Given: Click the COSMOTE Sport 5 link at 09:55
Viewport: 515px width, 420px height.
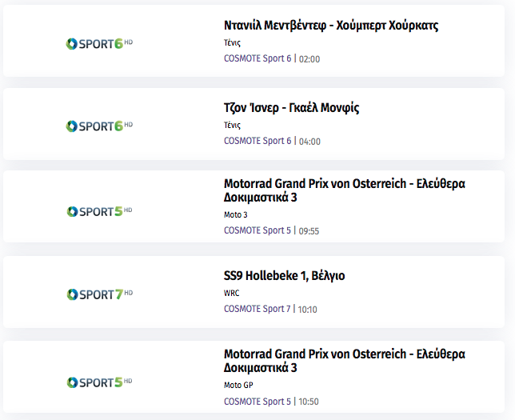Looking at the screenshot, I should (x=257, y=230).
